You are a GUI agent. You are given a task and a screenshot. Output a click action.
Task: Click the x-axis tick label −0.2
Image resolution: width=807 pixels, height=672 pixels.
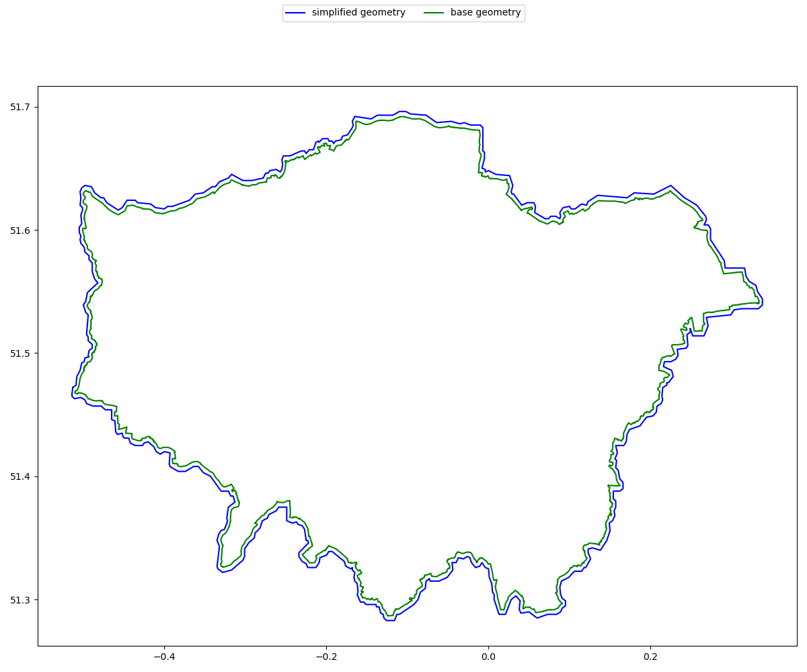[325, 655]
